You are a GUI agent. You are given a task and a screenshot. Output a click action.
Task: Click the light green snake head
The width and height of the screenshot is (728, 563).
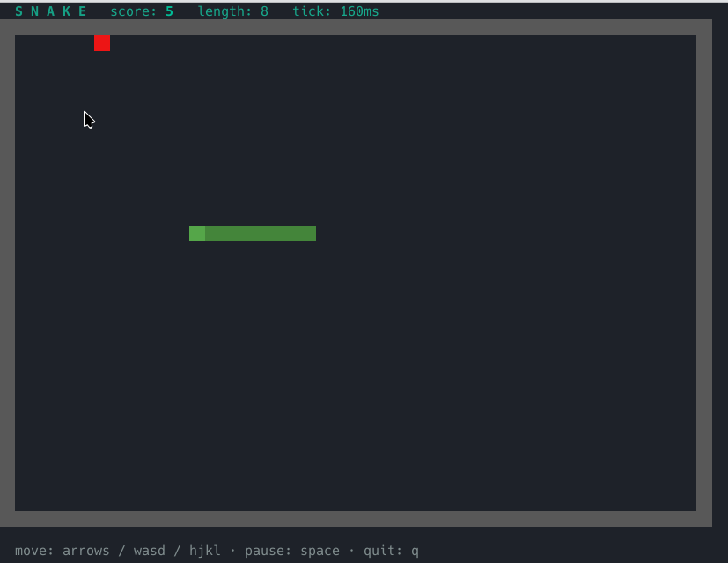(197, 233)
